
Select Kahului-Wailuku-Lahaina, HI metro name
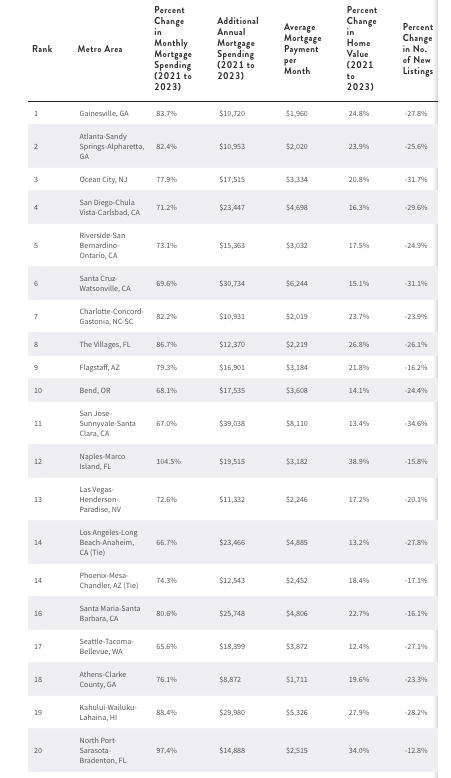coord(108,713)
